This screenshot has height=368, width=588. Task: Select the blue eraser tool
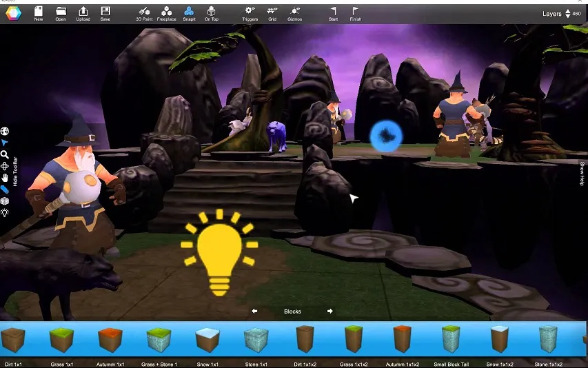[x=5, y=190]
